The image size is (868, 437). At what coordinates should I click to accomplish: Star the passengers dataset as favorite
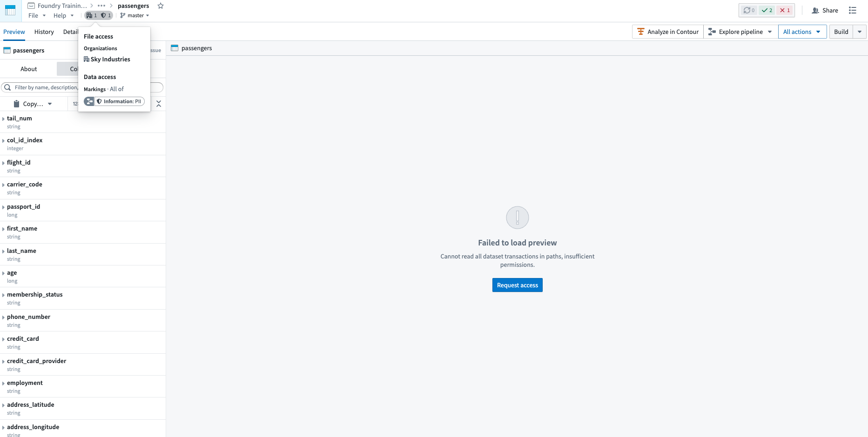[161, 6]
